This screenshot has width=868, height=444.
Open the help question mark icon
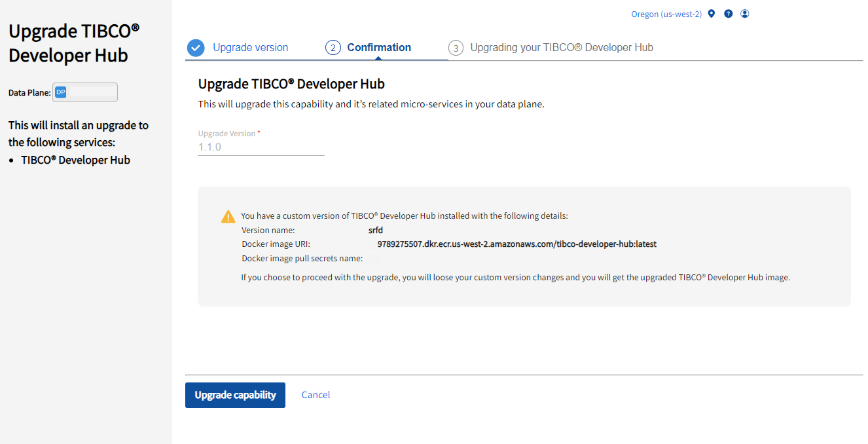pyautogui.click(x=728, y=14)
